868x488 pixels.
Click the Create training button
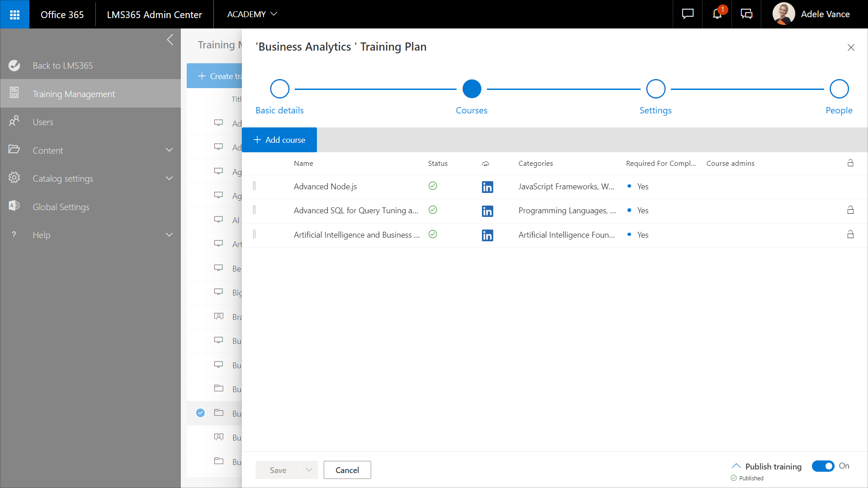[x=214, y=76]
